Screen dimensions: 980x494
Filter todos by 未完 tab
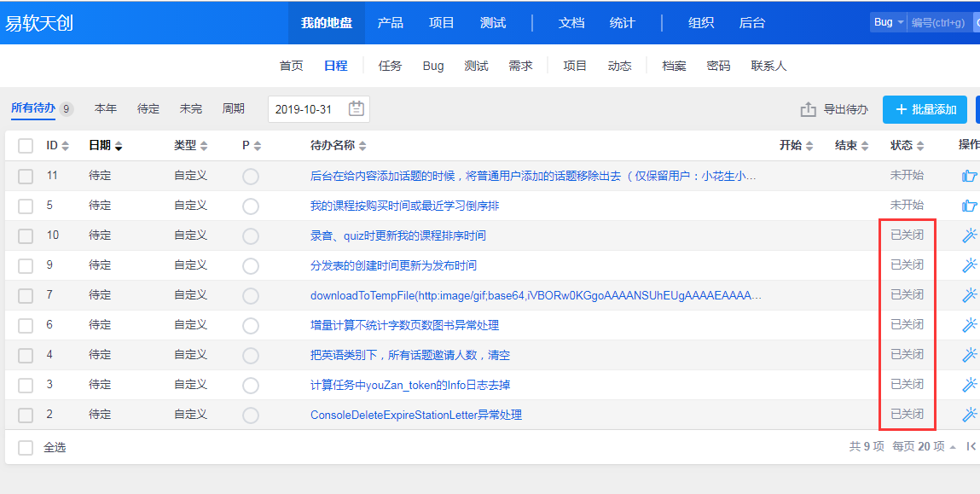click(x=191, y=108)
